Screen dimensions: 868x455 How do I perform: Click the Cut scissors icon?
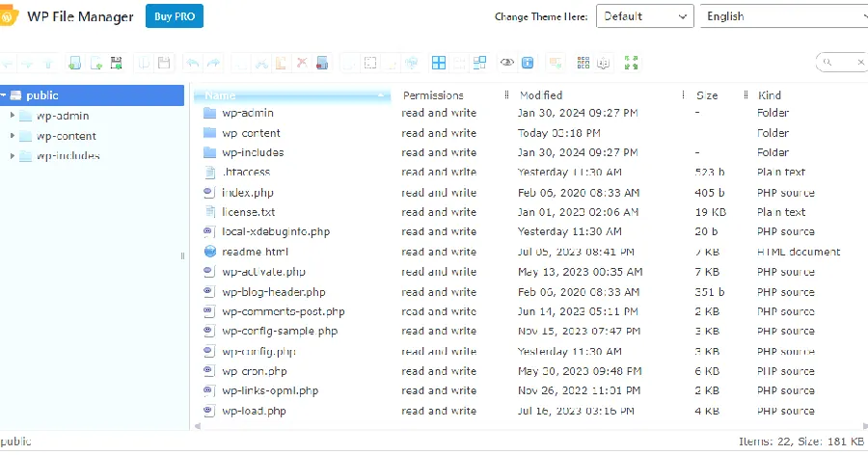[x=261, y=63]
